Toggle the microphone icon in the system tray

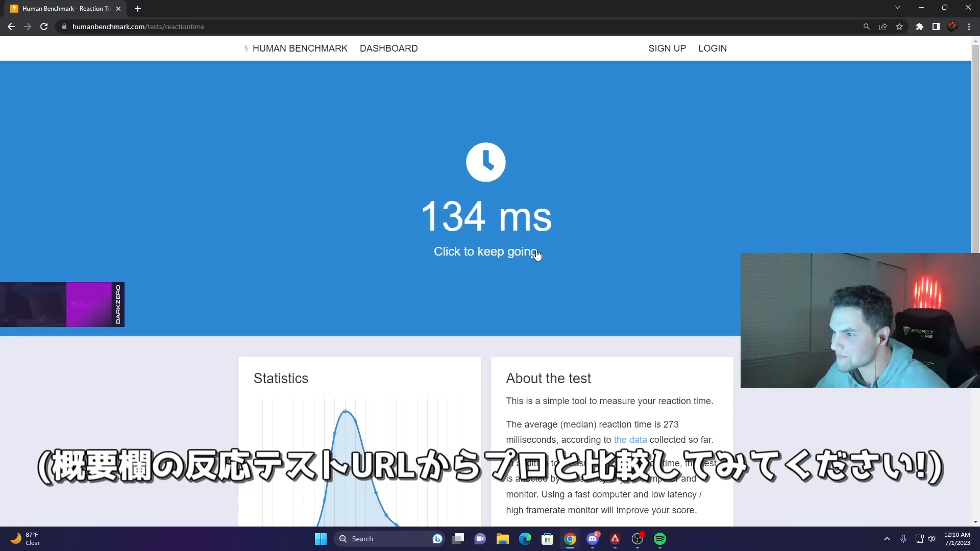pos(903,539)
